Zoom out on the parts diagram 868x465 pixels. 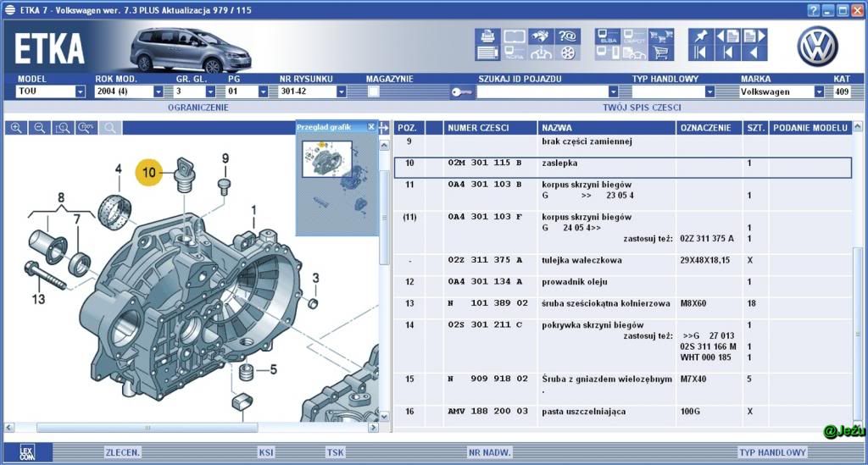click(39, 128)
